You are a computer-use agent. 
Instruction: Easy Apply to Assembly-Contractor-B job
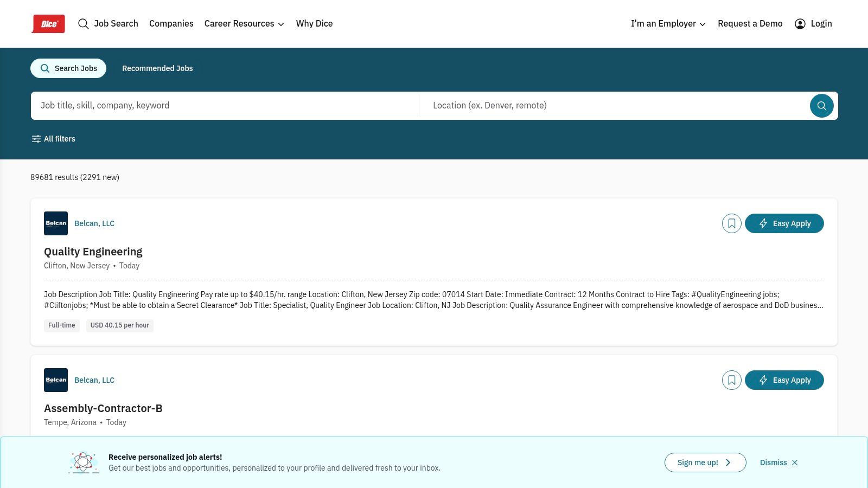point(784,380)
